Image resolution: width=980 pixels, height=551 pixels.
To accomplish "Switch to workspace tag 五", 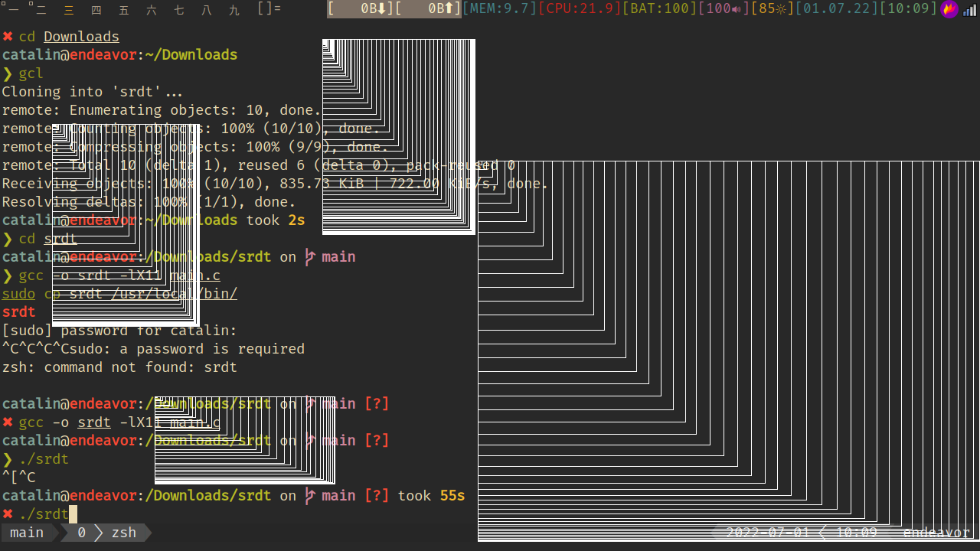I will point(124,9).
